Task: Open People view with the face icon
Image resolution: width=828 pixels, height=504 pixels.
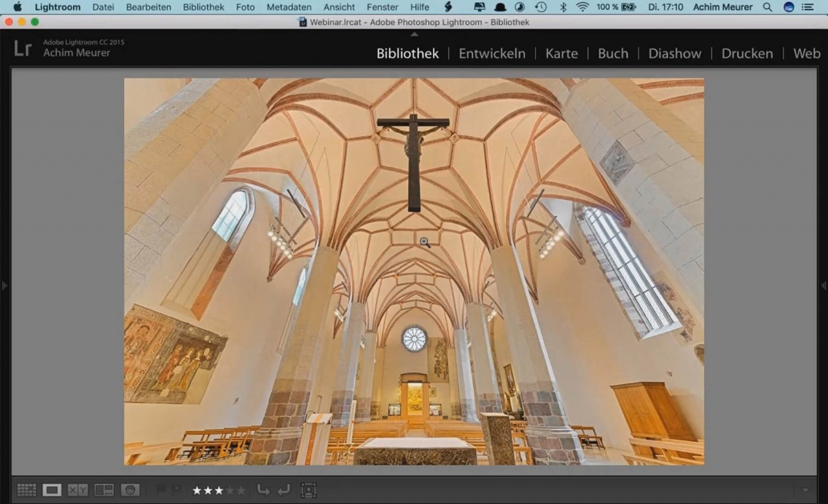Action: coord(130,490)
